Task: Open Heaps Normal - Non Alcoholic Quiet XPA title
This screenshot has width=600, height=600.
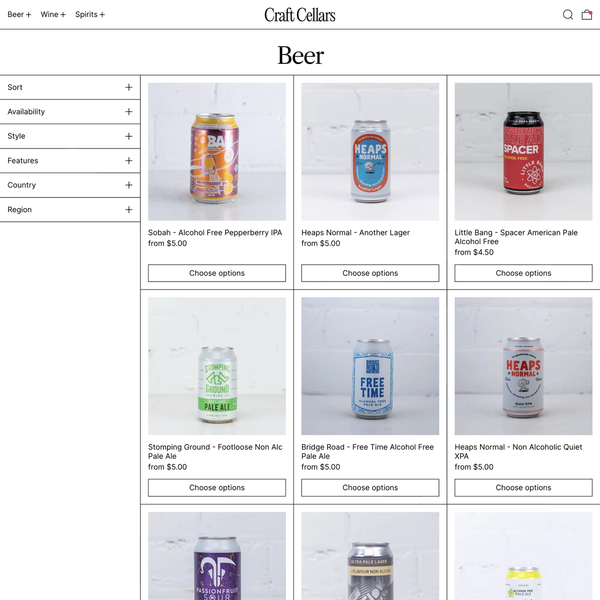Action: click(518, 452)
